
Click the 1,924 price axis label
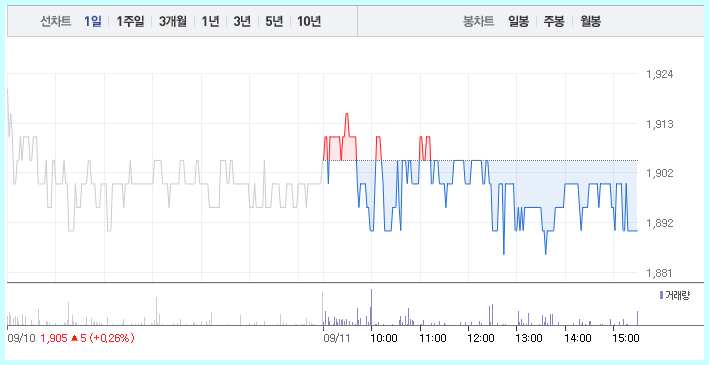(x=660, y=74)
